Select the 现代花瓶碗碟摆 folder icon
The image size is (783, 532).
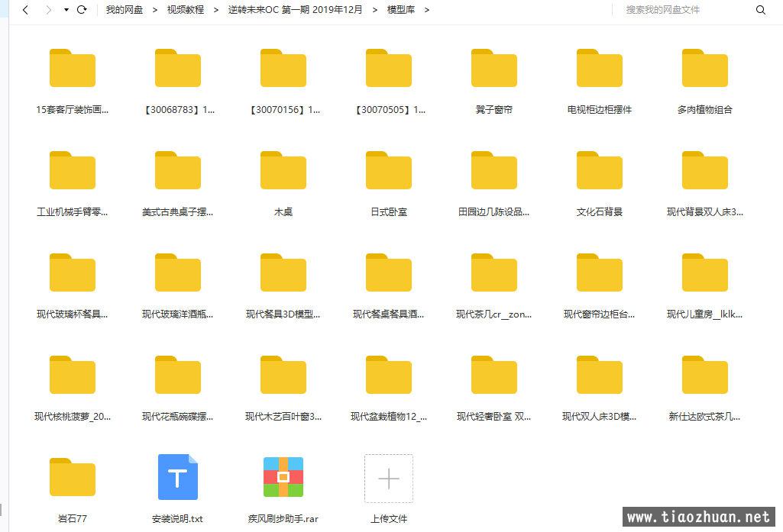click(x=178, y=375)
